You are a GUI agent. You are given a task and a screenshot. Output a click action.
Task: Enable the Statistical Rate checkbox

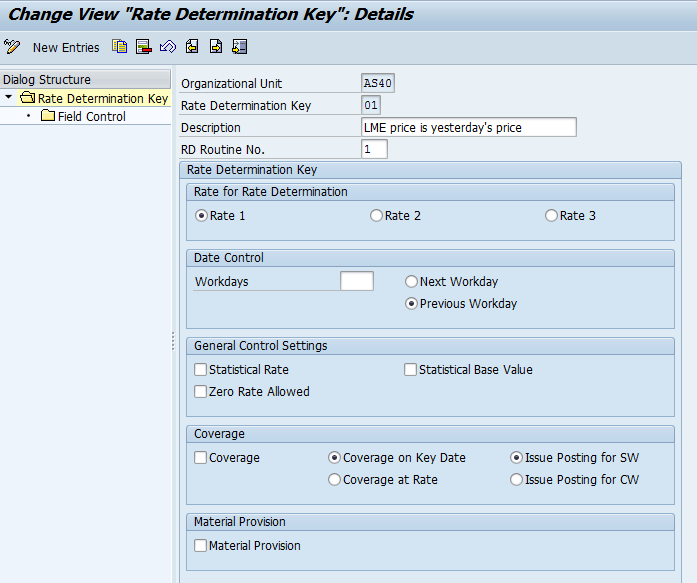point(201,370)
